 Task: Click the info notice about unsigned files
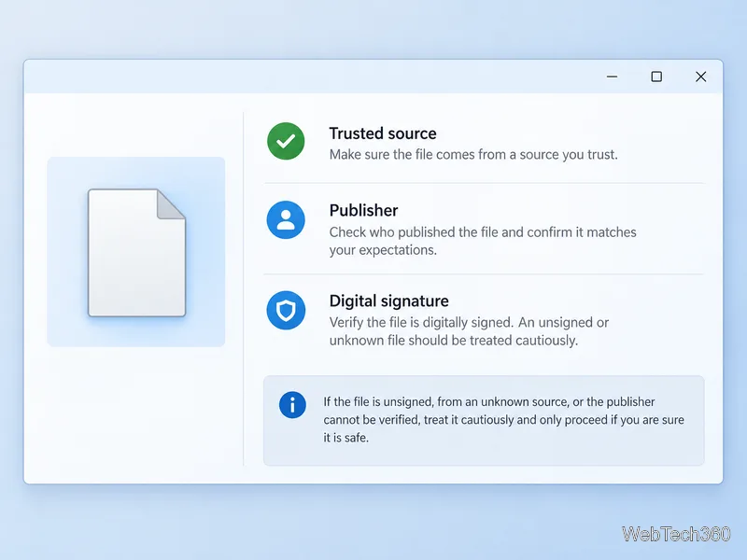484,420
